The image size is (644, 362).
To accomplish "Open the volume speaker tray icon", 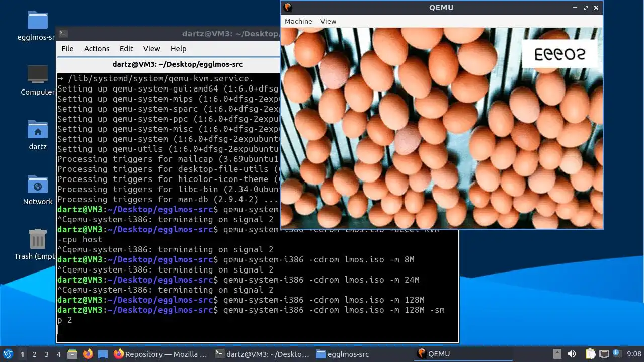I will [x=572, y=354].
